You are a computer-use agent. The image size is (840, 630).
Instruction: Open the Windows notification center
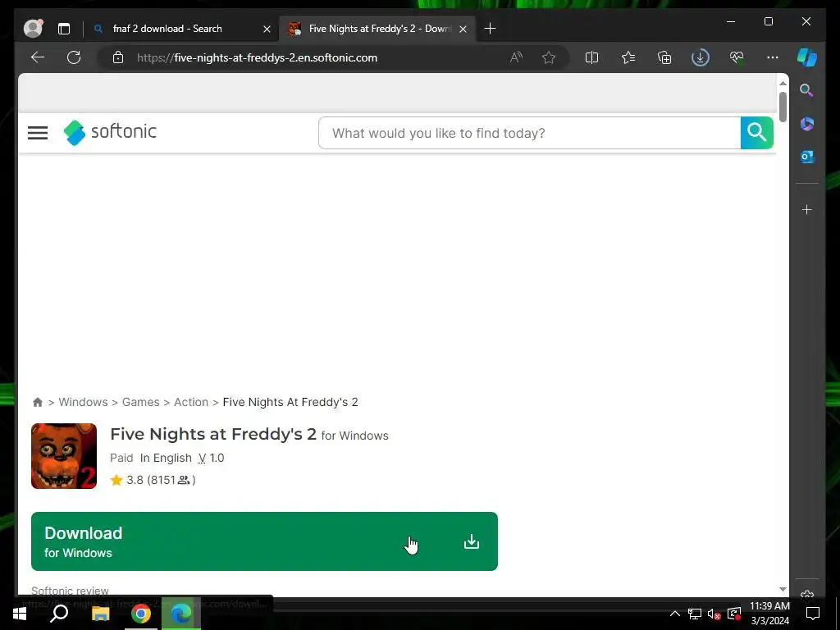tap(813, 614)
